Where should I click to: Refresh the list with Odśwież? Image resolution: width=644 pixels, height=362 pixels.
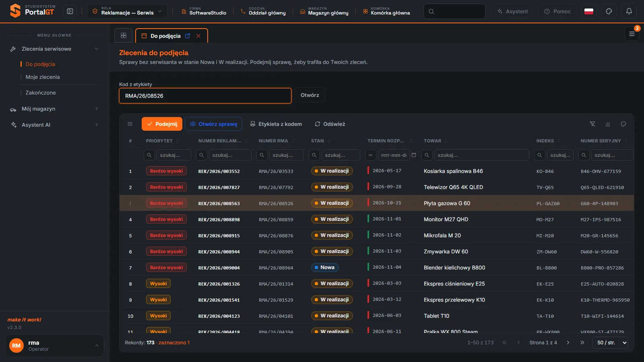click(330, 124)
